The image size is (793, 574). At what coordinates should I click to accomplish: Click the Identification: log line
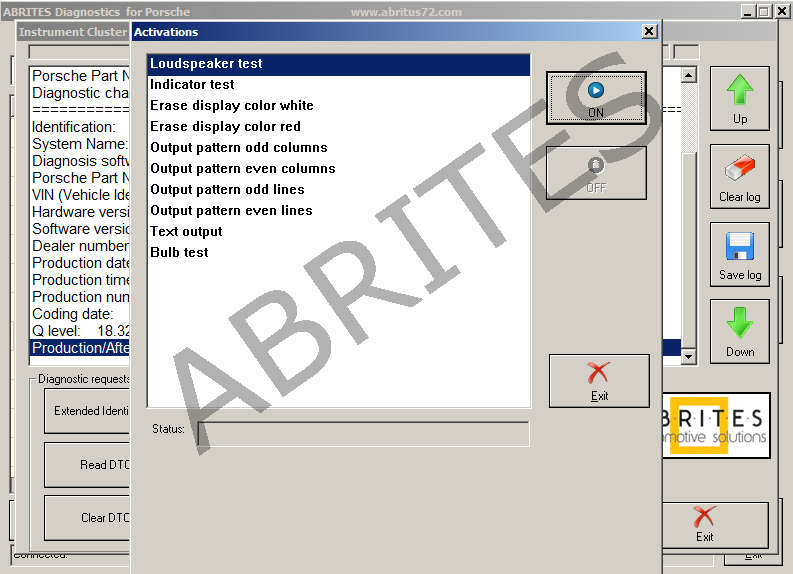[x=80, y=127]
